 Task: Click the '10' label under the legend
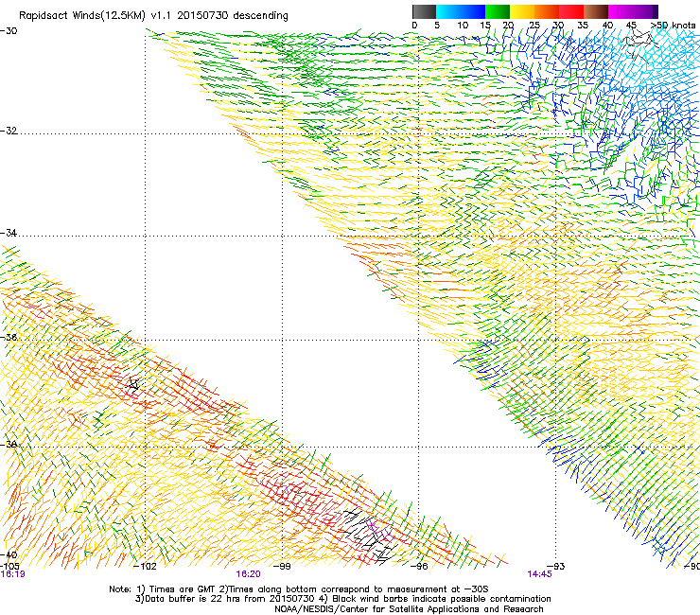tap(463, 26)
